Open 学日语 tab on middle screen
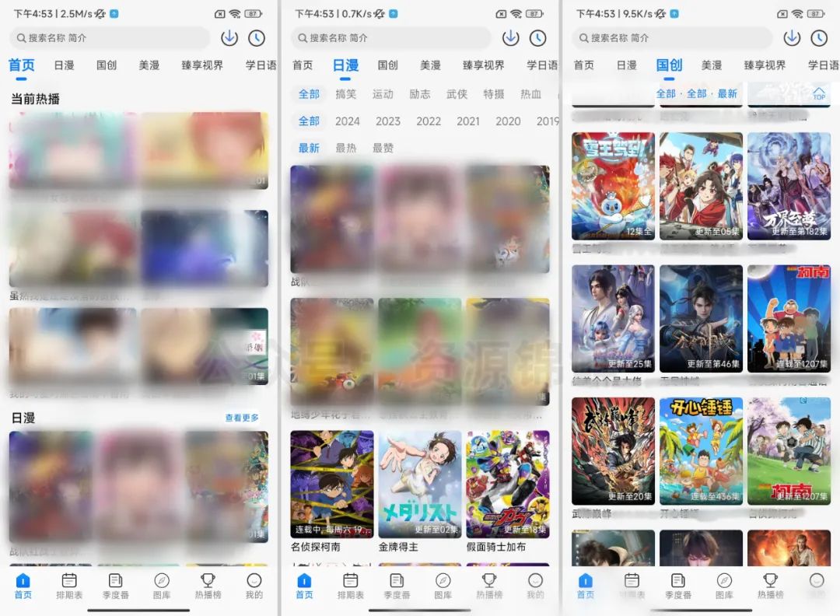The image size is (840, 616). (x=542, y=65)
